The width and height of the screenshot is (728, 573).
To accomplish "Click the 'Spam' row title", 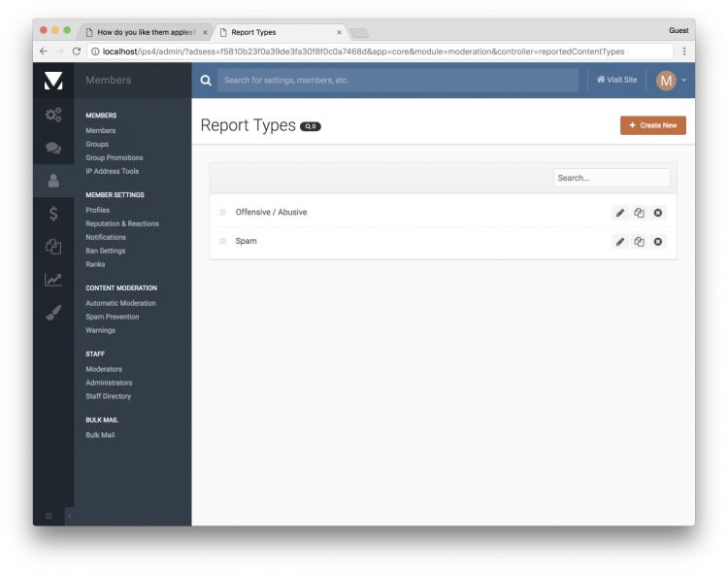I will 247,241.
